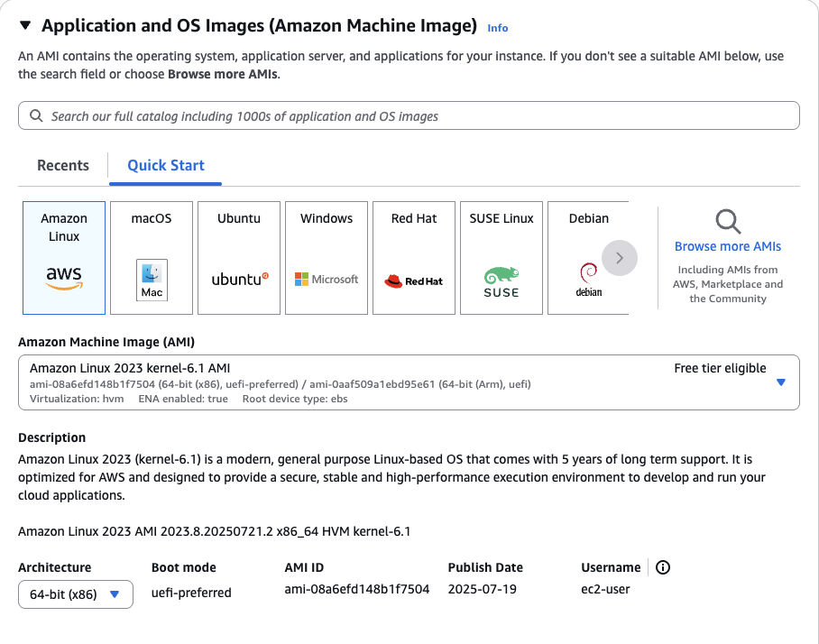Click the search magnifier icon in the search field

tap(36, 115)
